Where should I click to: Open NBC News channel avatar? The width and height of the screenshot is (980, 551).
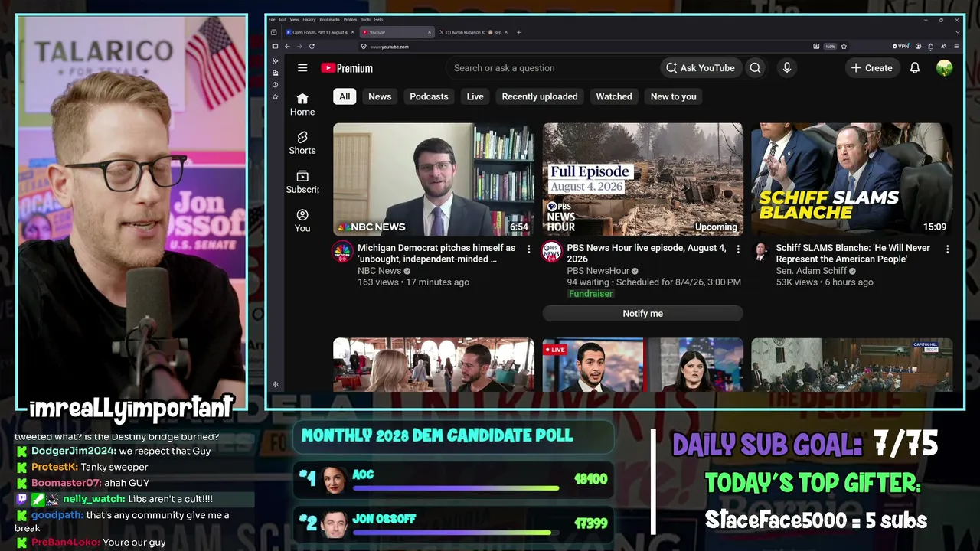click(x=342, y=252)
